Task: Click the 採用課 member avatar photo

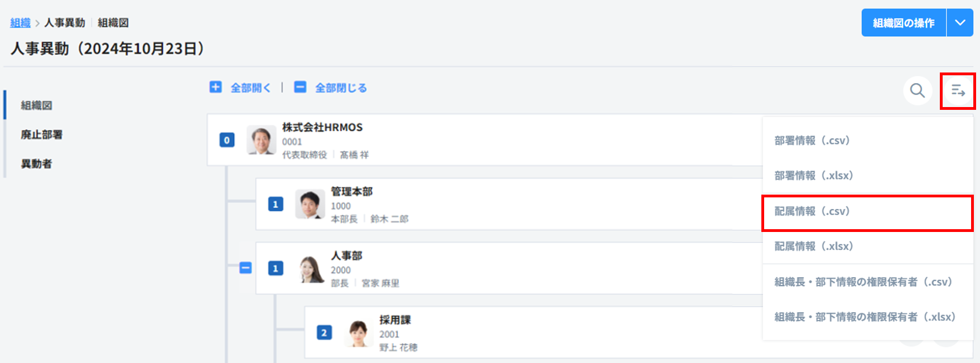Action: [358, 333]
